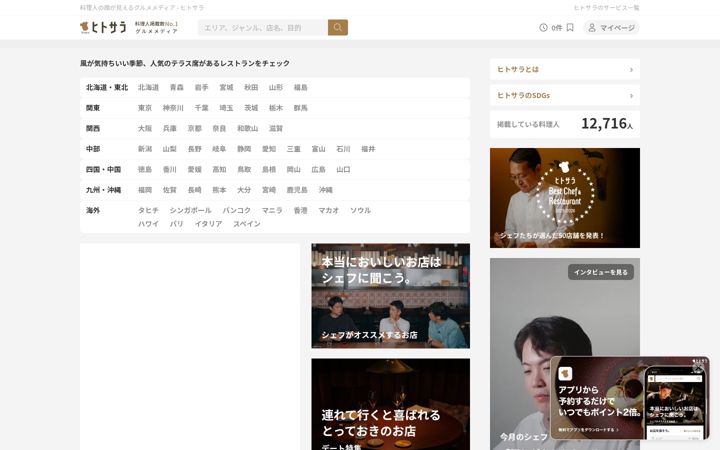Open マイページ user menu
The image size is (720, 450).
(611, 28)
